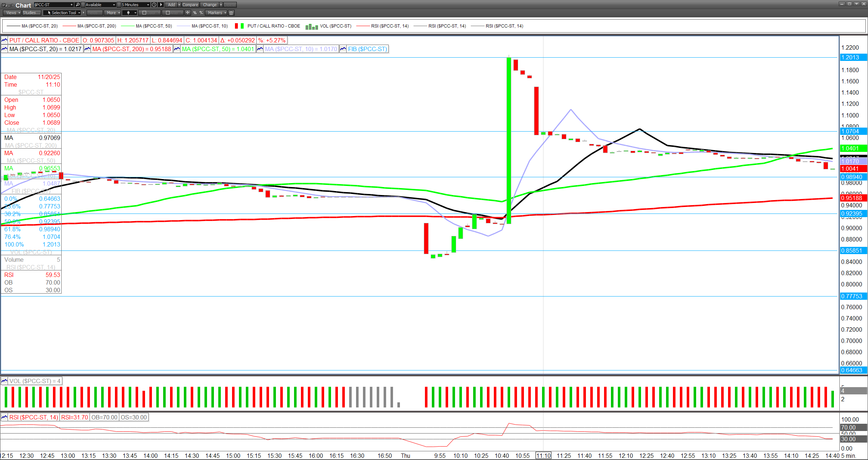868x460 pixels.
Task: Click the trash can delete icon
Action: tap(231, 13)
